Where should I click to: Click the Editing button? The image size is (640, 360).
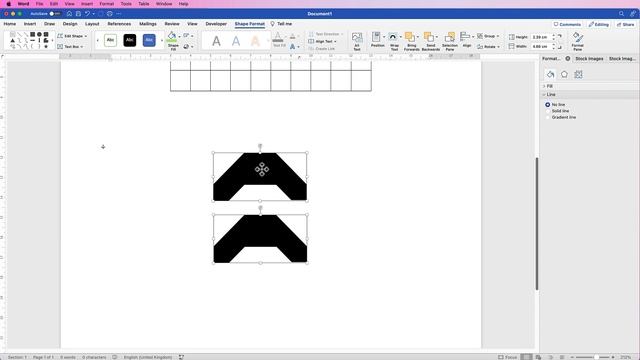599,24
